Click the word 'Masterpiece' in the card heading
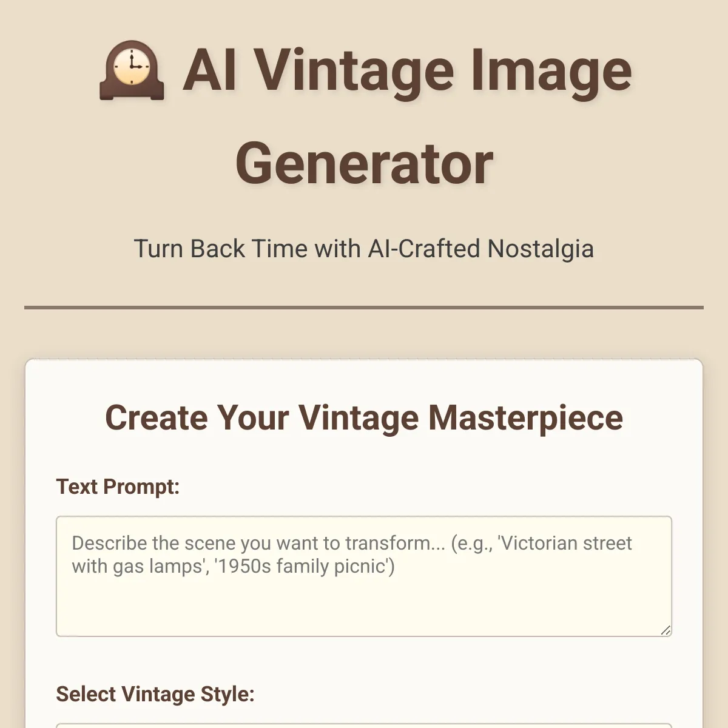 pos(525,418)
